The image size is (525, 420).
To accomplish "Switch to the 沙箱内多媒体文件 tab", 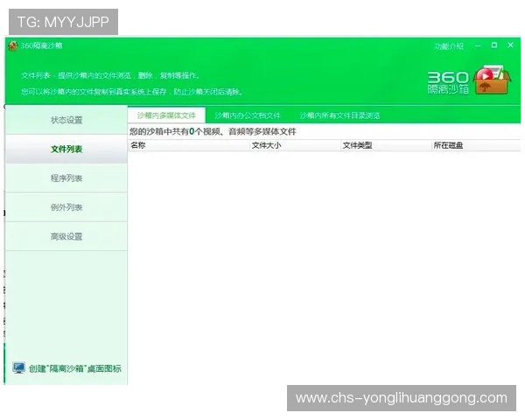I will point(166,115).
